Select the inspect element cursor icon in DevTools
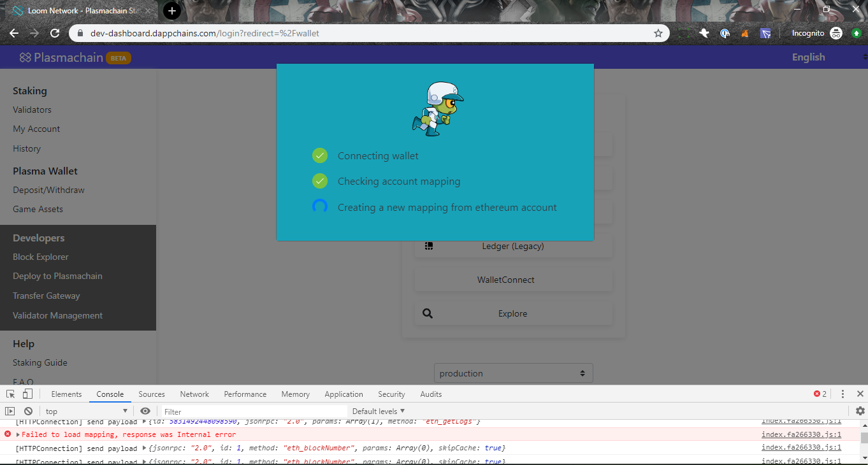Screen dimensions: 868x465 click(10, 394)
